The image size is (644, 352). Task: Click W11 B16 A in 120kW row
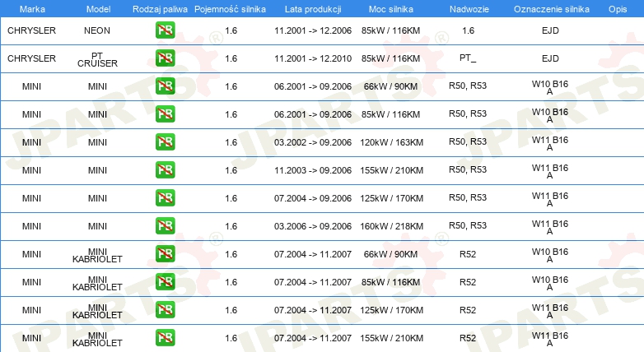(550, 143)
